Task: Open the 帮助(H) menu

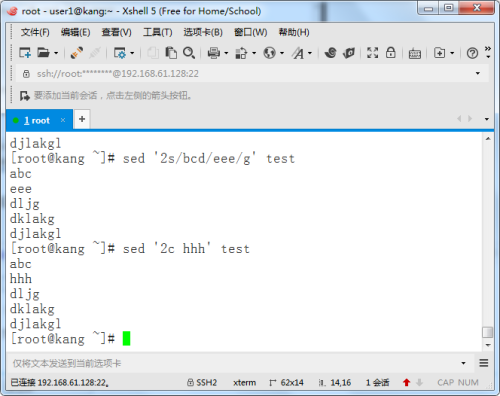Action: click(x=294, y=32)
